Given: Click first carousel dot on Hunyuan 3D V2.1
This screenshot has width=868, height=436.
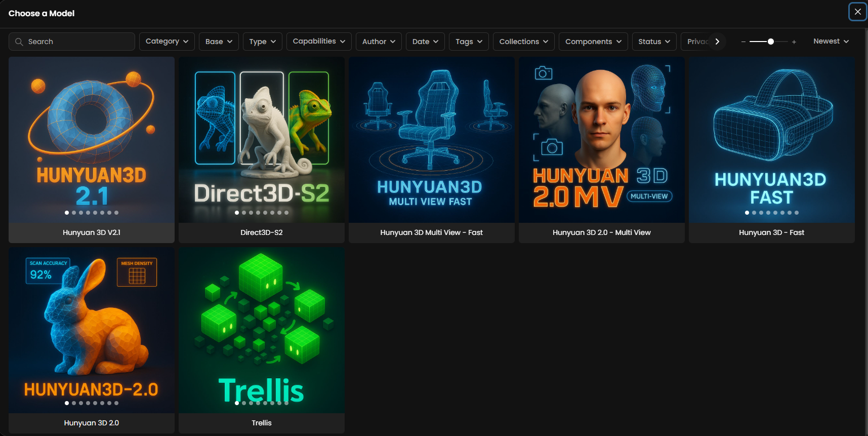Looking at the screenshot, I should (x=67, y=213).
